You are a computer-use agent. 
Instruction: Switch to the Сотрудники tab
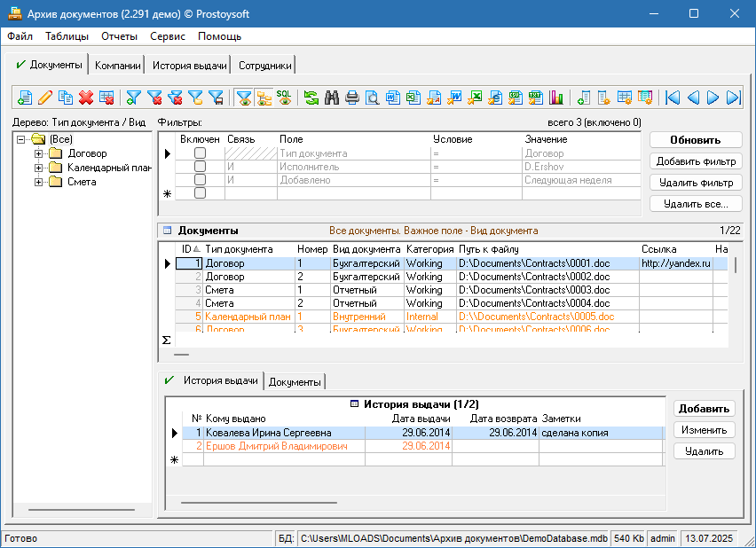(264, 66)
